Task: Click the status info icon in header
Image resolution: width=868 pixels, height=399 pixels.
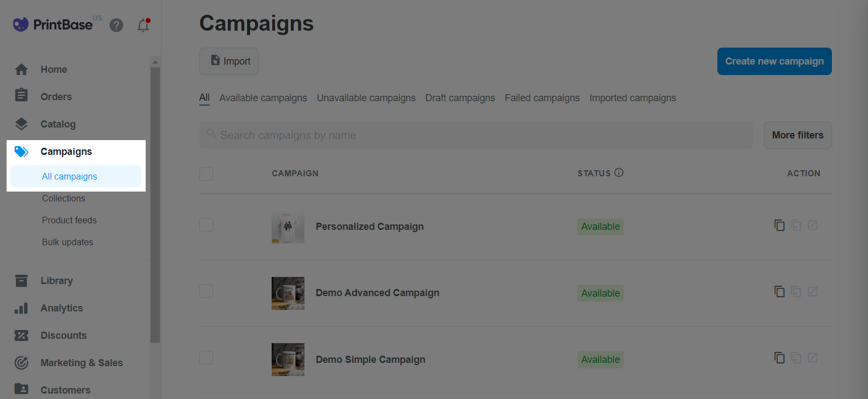Action: [619, 172]
